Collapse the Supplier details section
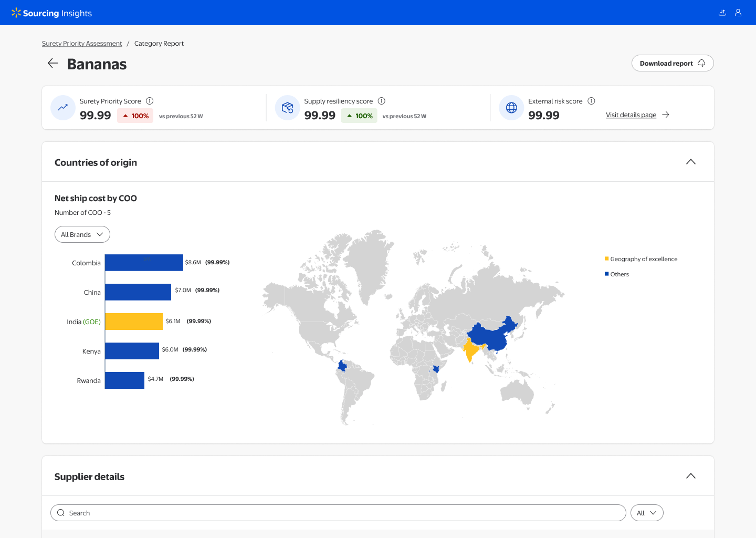The height and width of the screenshot is (538, 756). click(691, 476)
